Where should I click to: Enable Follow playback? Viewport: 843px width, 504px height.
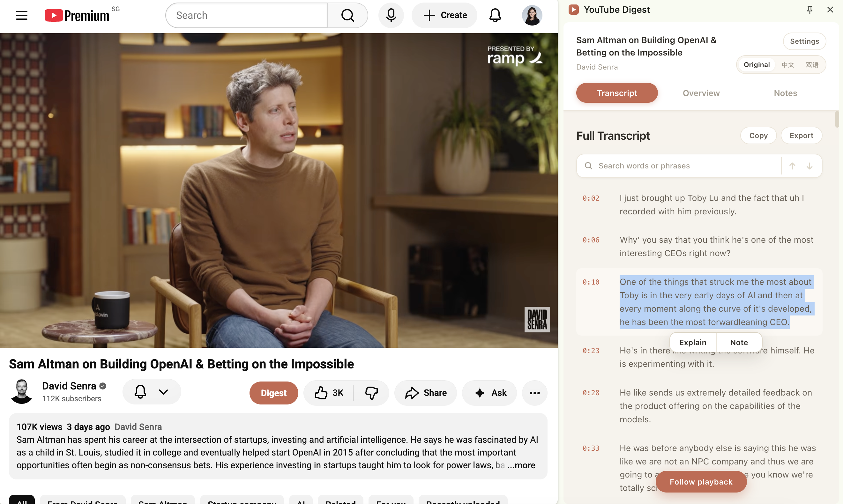click(701, 482)
